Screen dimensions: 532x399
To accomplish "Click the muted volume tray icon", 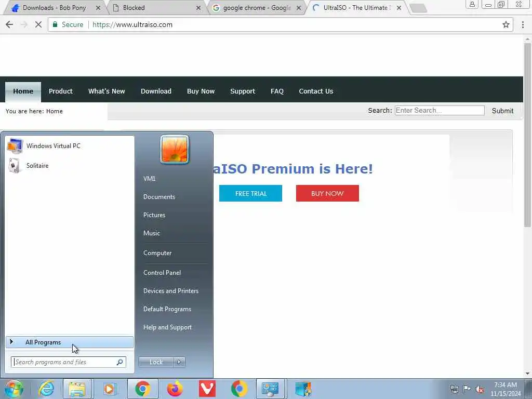I will pos(480,389).
